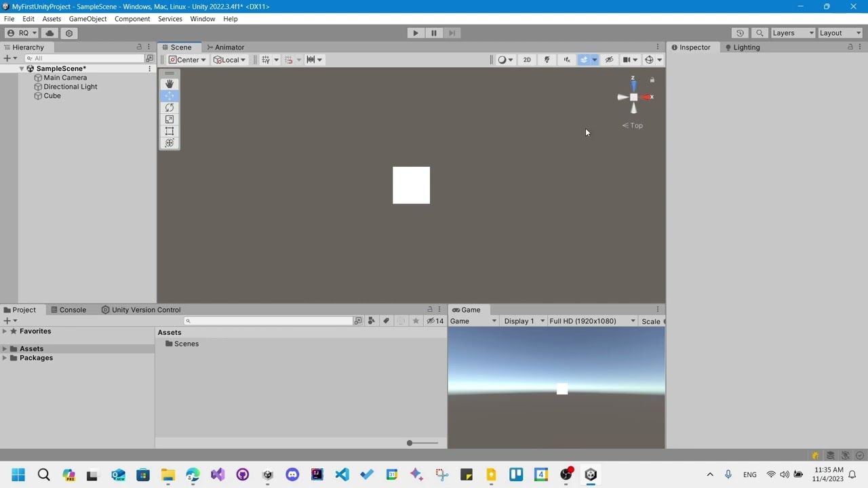Open the global Search magnifier in top toolbar
Screen dimensions: 868x488
[x=759, y=33]
